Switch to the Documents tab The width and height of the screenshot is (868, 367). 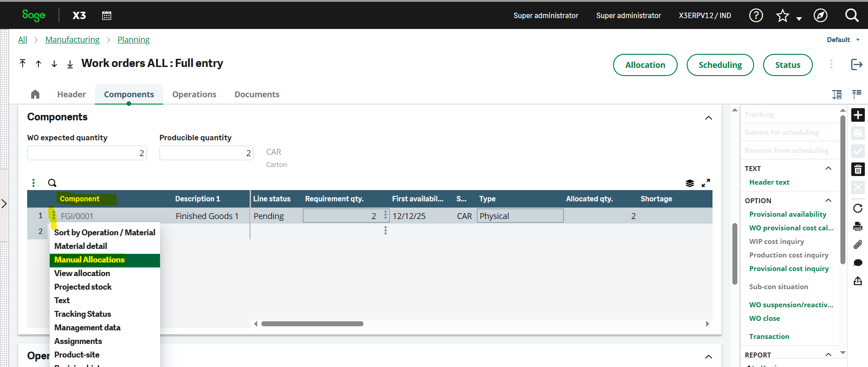pyautogui.click(x=257, y=94)
